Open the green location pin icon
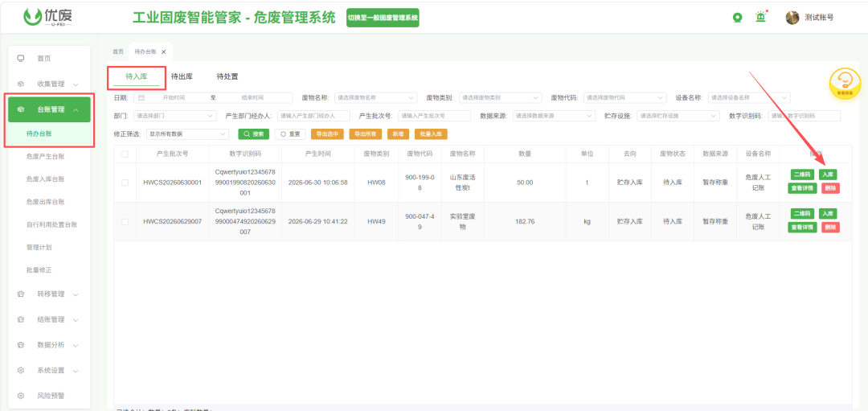This screenshot has height=411, width=868. (737, 18)
